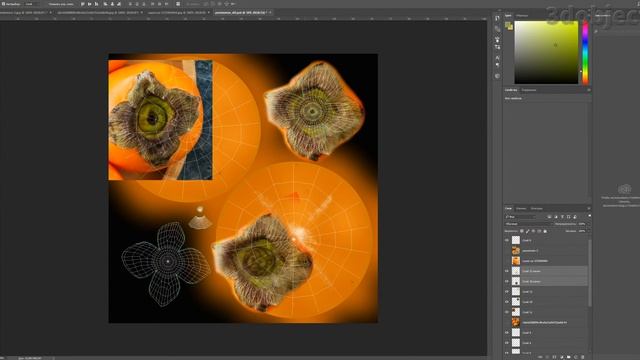Screen dimensions: 640x360
Task: Click Distribute horizontal centers icon
Action: click(159, 4)
